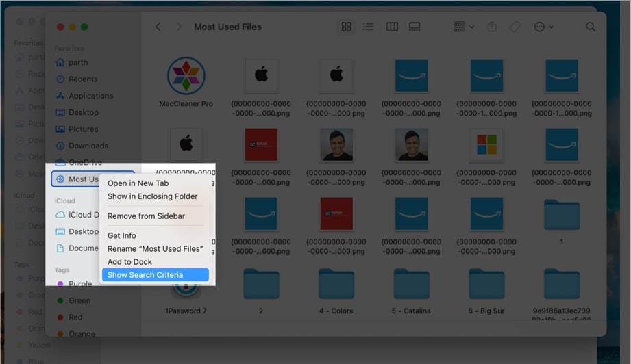Select the 6 - Big Sur folder
Screen dimensions: 631x364
point(486,284)
